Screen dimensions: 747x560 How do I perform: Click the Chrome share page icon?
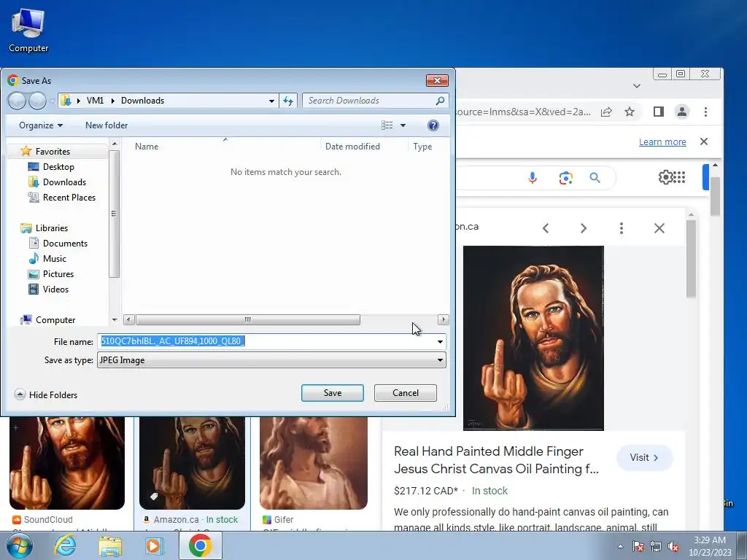coord(606,112)
